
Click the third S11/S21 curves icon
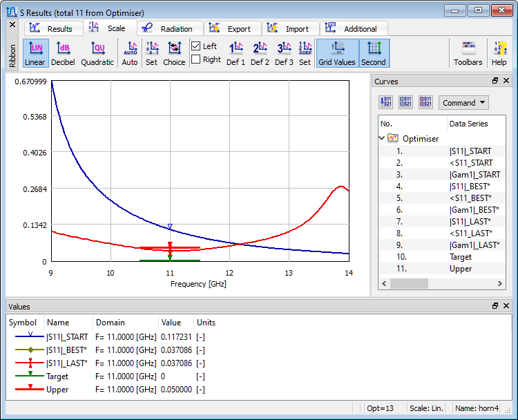click(425, 102)
